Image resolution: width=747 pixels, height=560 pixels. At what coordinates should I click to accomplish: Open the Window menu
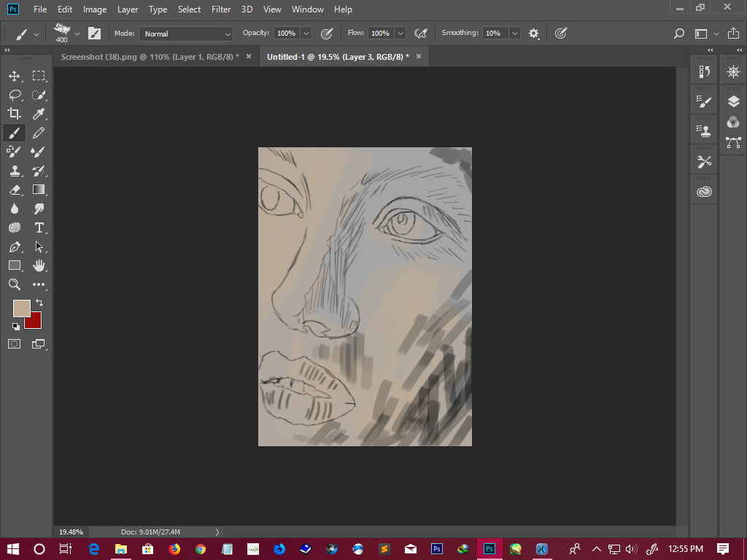pyautogui.click(x=307, y=9)
